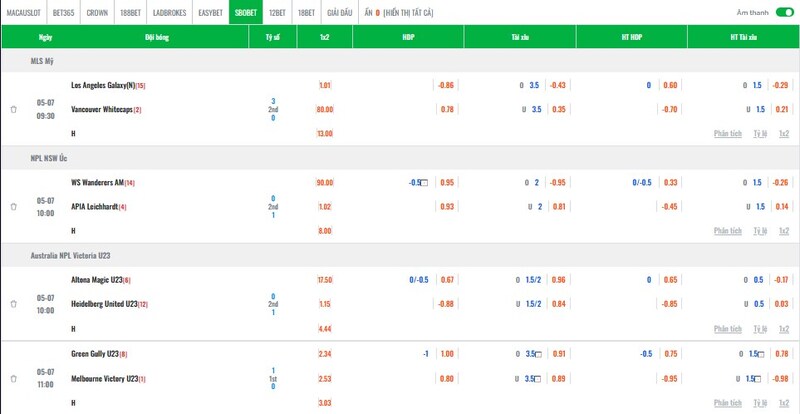Delete the Altona Magic U23 match row
The width and height of the screenshot is (800, 414).
14,304
